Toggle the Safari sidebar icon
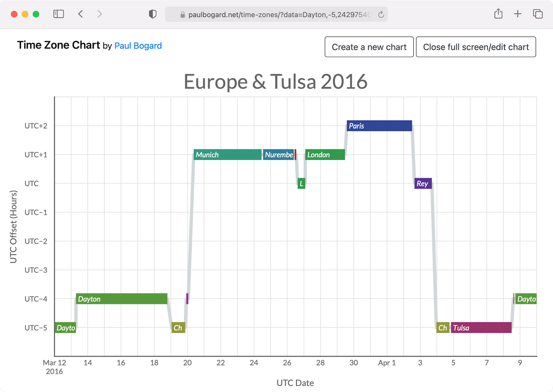Image resolution: width=553 pixels, height=392 pixels. click(x=59, y=14)
